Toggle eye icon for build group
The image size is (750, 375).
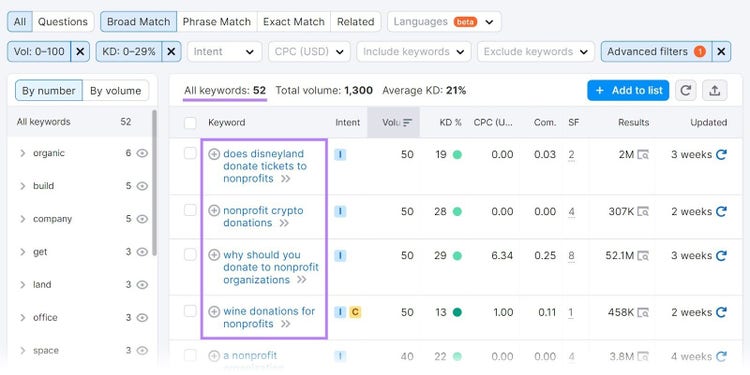coord(142,186)
